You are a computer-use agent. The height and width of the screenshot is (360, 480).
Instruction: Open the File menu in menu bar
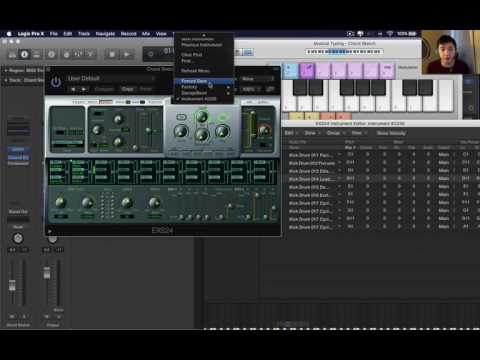pyautogui.click(x=54, y=34)
